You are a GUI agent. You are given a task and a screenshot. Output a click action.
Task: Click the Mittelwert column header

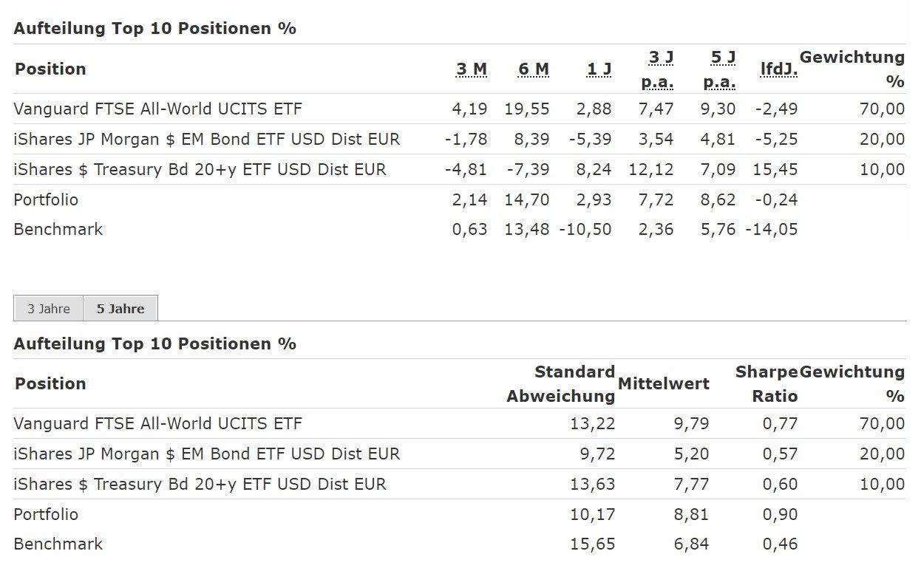point(663,383)
